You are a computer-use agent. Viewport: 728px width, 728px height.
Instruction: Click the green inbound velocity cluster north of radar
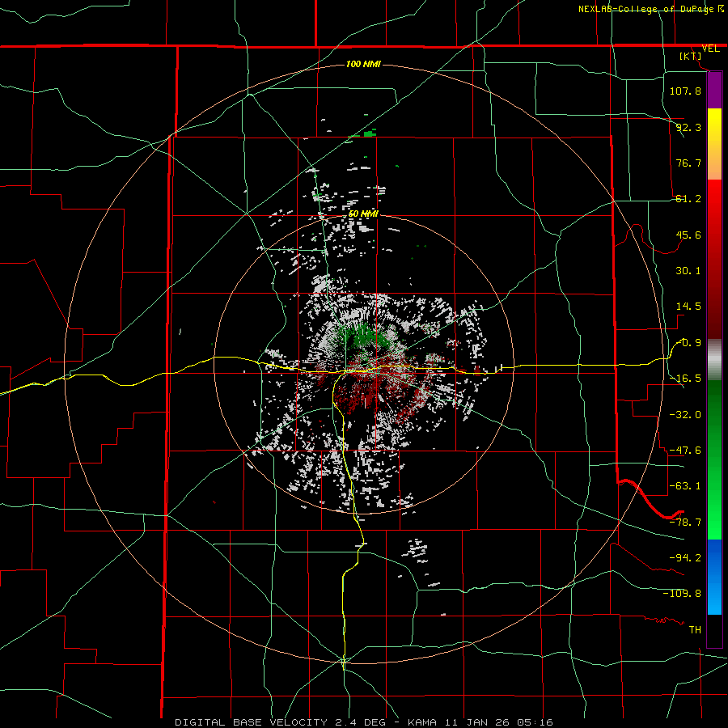click(365, 338)
